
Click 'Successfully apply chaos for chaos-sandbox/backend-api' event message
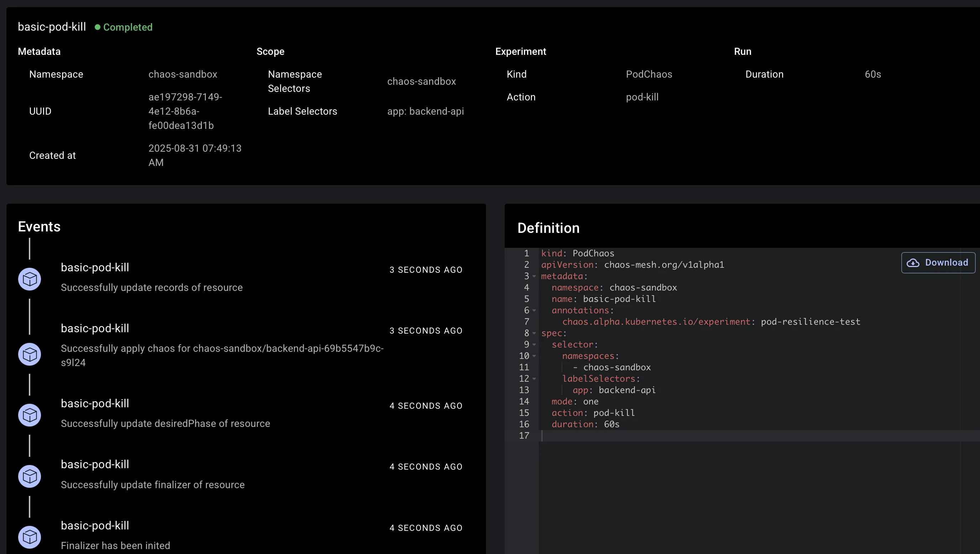(222, 355)
